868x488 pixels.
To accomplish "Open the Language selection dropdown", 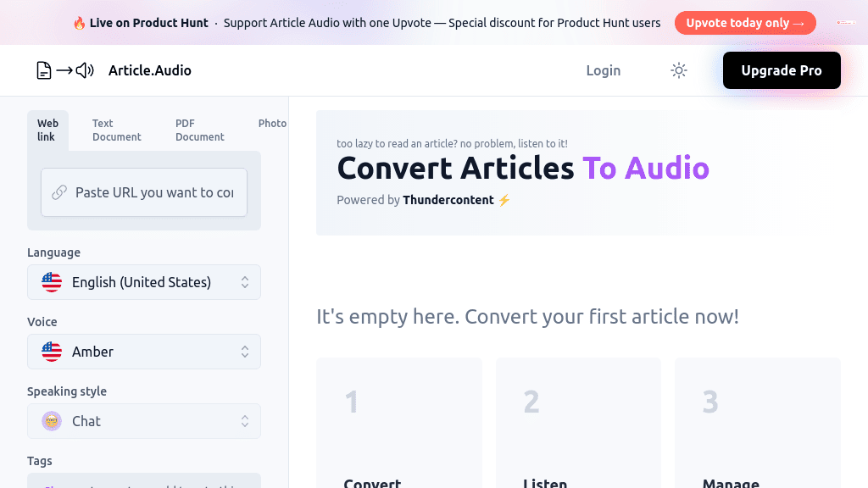I will click(x=143, y=282).
